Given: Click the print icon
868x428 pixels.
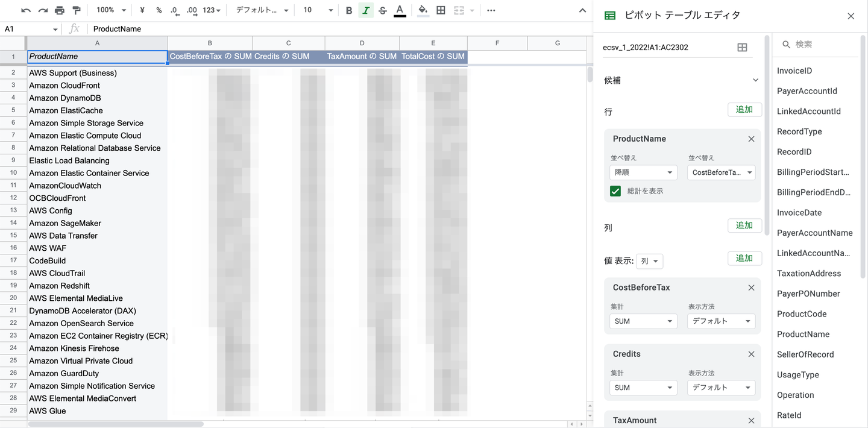Looking at the screenshot, I should click(58, 10).
